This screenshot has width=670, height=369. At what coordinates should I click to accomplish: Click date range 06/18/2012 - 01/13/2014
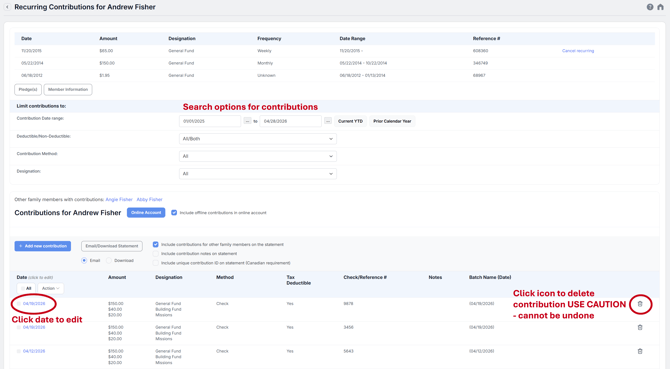(x=362, y=76)
